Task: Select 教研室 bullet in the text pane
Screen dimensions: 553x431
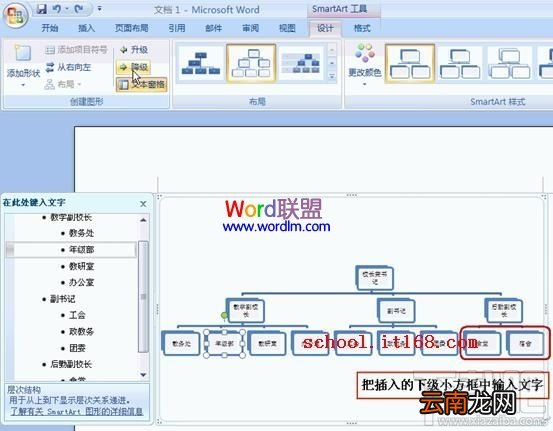Action: pyautogui.click(x=81, y=266)
